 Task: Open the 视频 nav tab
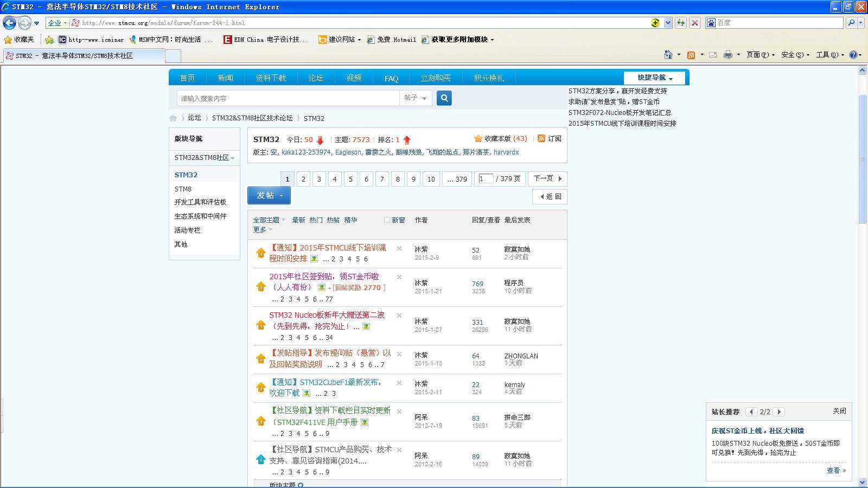(354, 78)
